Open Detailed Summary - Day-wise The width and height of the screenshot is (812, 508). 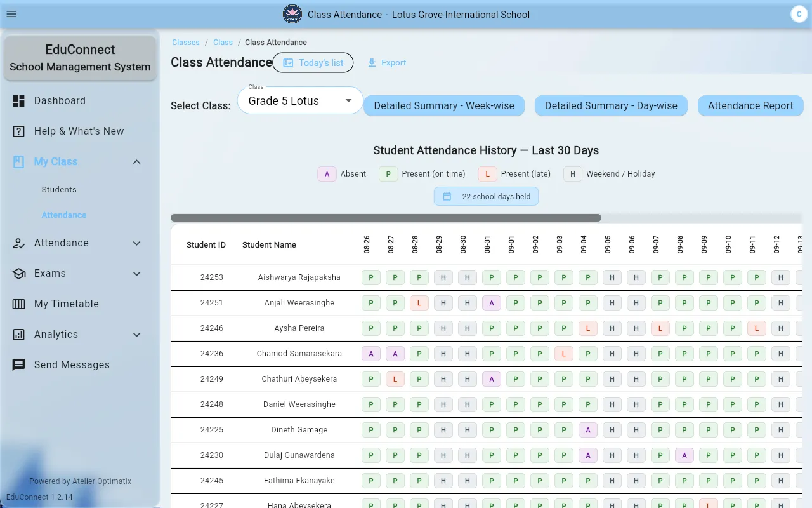[611, 105]
